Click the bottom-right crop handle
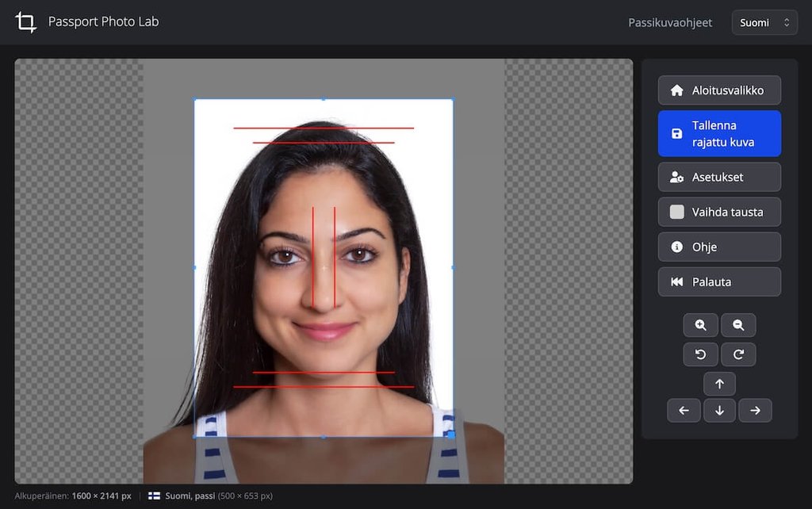The height and width of the screenshot is (509, 812). (453, 434)
